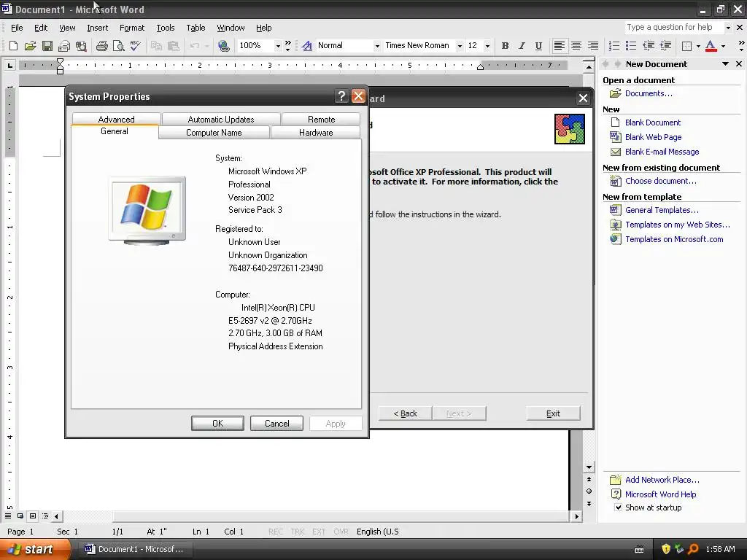Switch to the Computer Name tab
Screen dimensions: 747x560
tap(214, 133)
